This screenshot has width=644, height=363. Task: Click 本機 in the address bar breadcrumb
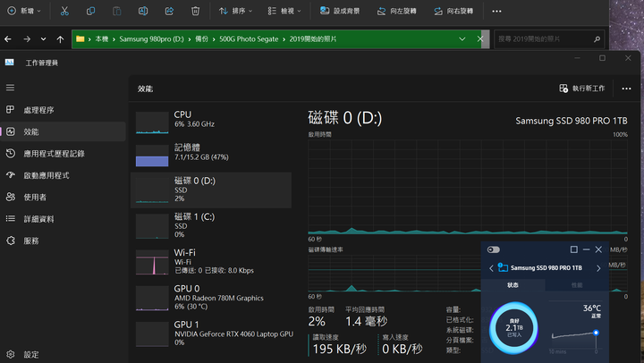[101, 39]
